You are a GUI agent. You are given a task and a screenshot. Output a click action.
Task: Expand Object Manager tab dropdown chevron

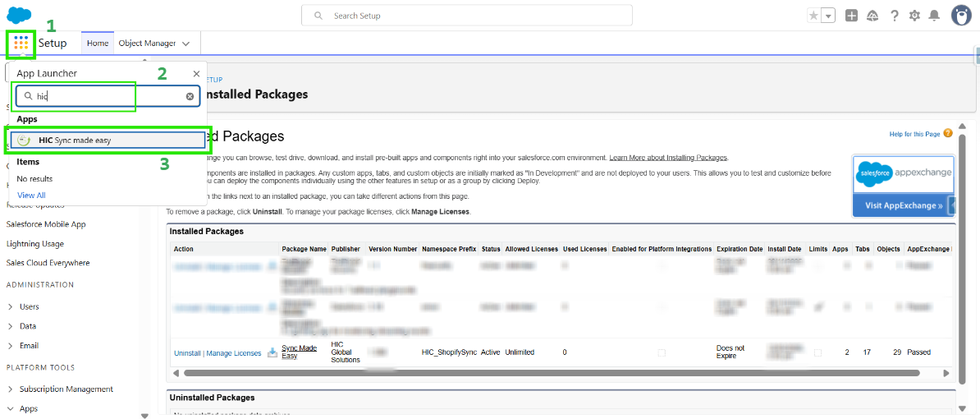(x=186, y=44)
